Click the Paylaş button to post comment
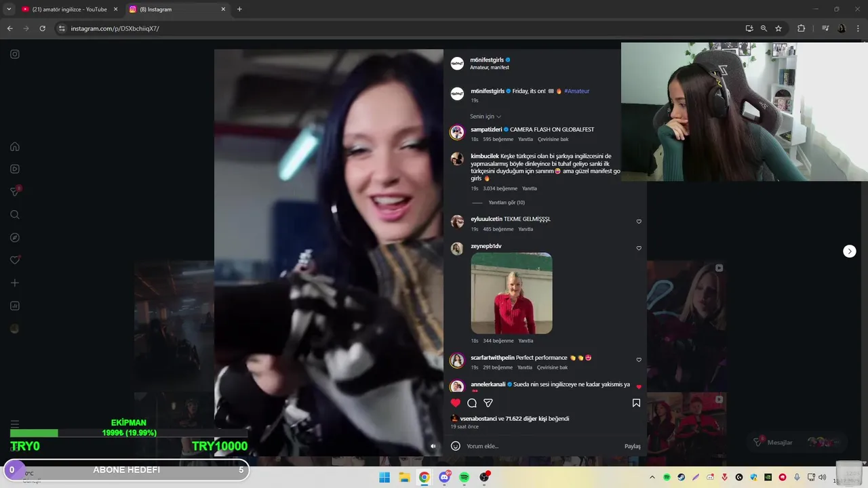The image size is (868, 488). pyautogui.click(x=632, y=447)
